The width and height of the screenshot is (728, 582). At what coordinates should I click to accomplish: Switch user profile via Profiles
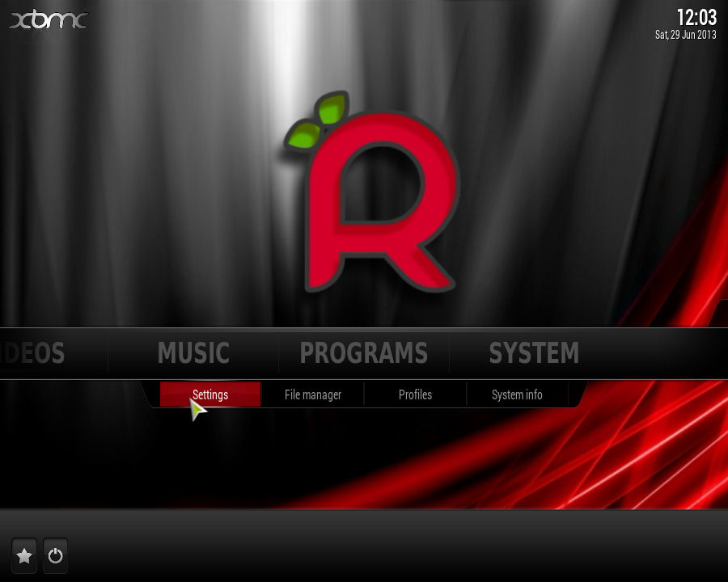coord(416,394)
